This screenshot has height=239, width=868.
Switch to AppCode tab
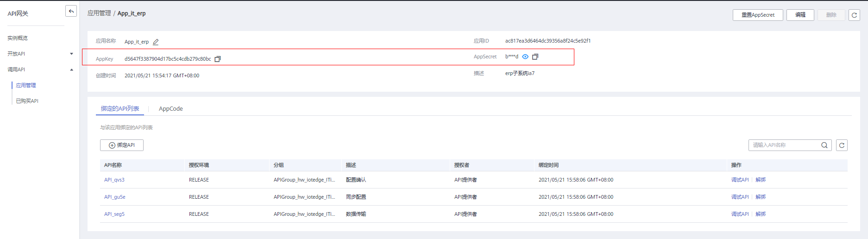pos(171,109)
